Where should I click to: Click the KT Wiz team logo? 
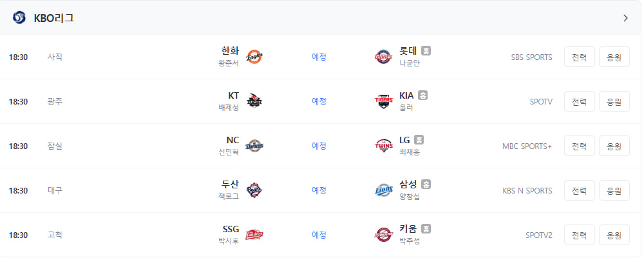coord(254,101)
